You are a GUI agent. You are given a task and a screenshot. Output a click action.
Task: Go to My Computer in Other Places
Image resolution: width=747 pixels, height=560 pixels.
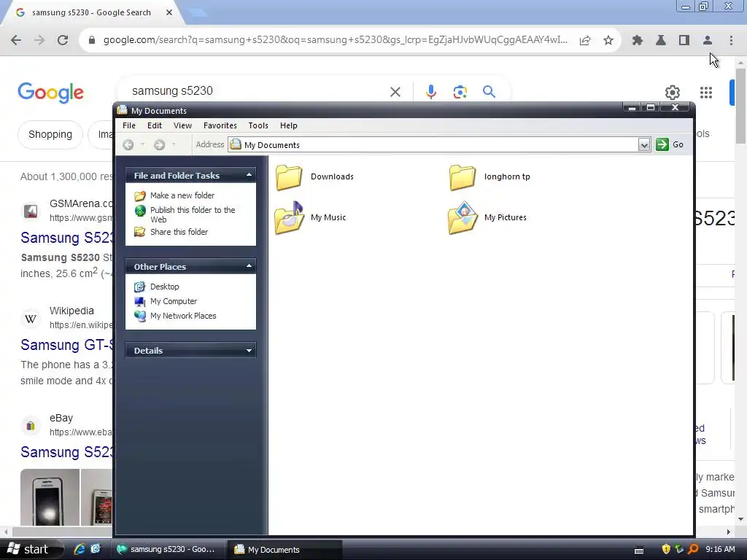click(x=166, y=301)
